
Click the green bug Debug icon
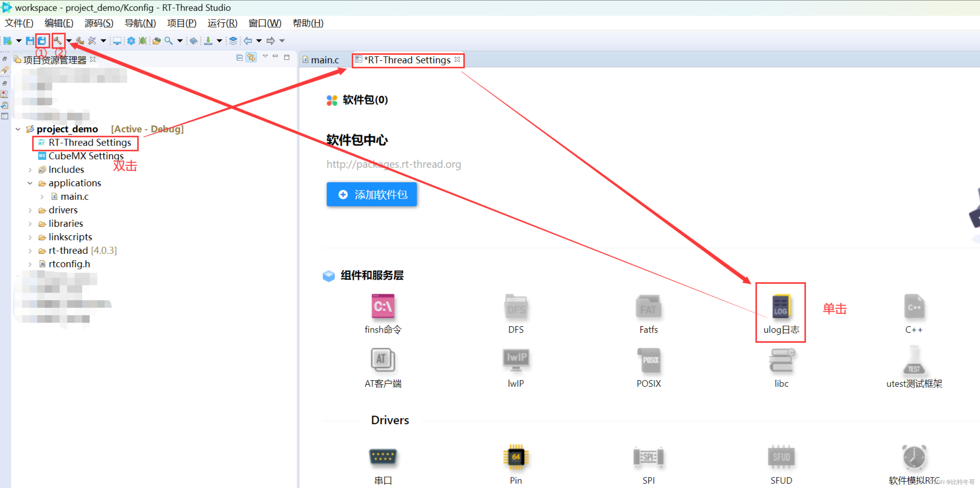(143, 41)
